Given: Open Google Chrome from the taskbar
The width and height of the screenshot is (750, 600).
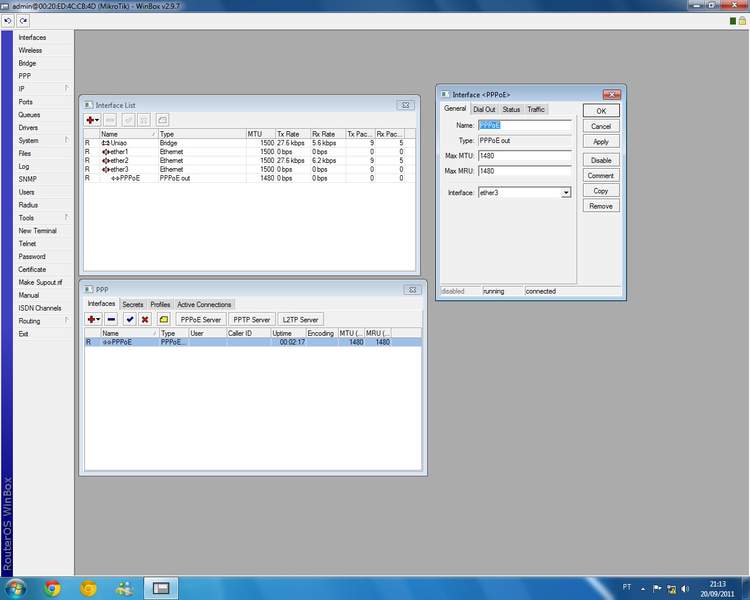Looking at the screenshot, I should (x=53, y=588).
